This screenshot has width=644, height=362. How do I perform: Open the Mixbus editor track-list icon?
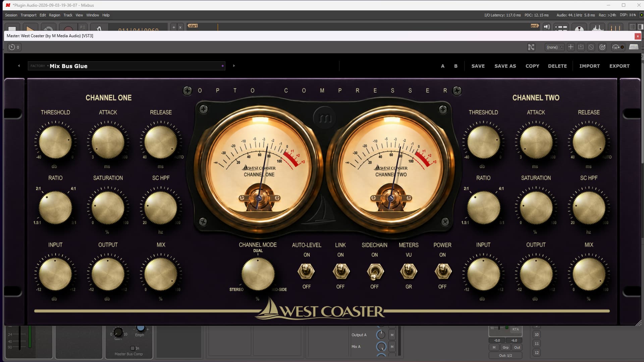[561, 27]
